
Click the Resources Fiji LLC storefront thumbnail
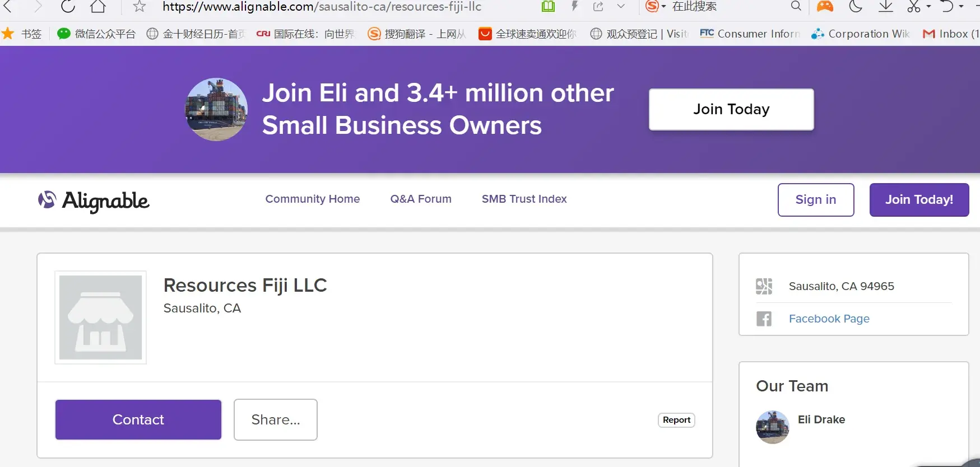pyautogui.click(x=101, y=317)
